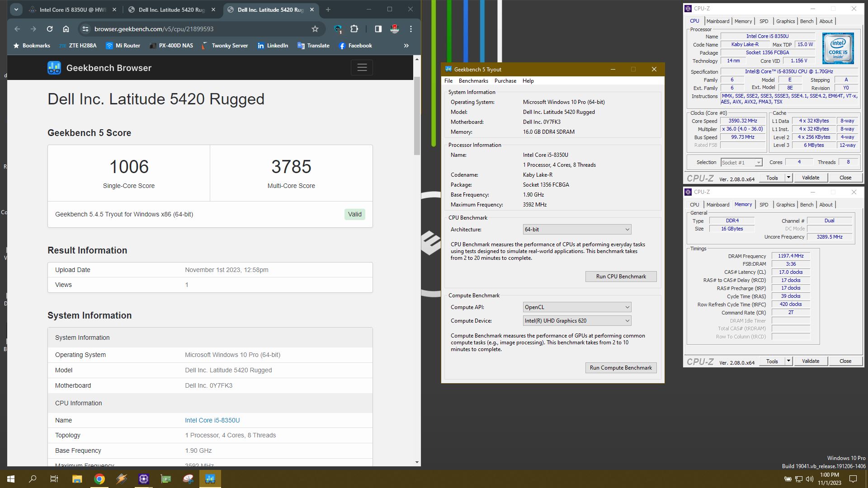This screenshot has width=868, height=488.
Task: Open Geekbench 5 File menu
Action: pos(448,81)
